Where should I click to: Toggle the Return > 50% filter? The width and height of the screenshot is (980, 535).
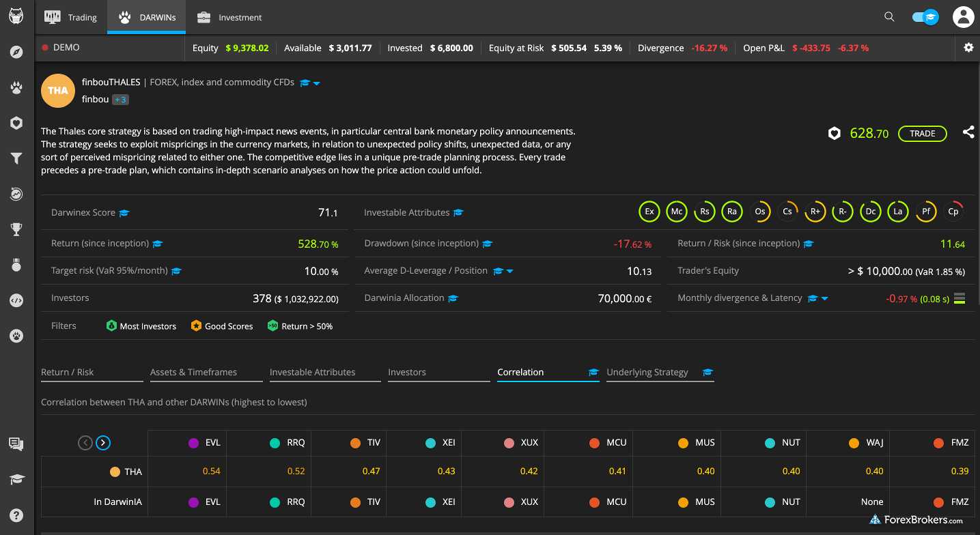(300, 326)
